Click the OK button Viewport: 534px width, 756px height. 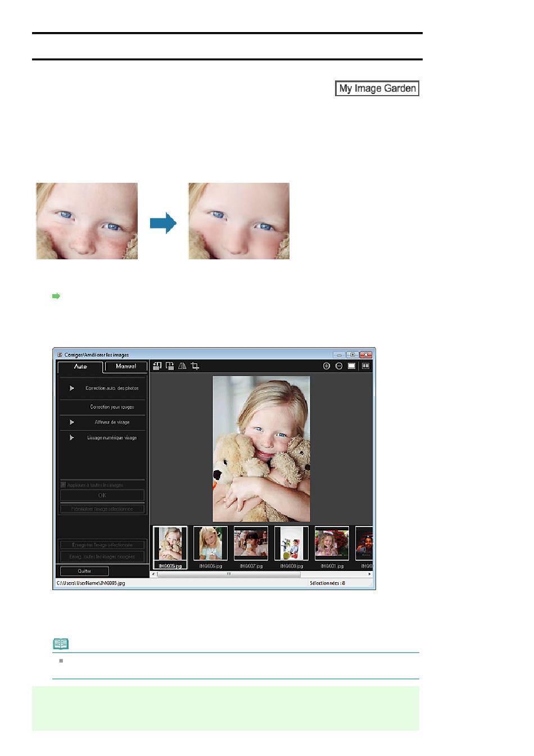(102, 496)
